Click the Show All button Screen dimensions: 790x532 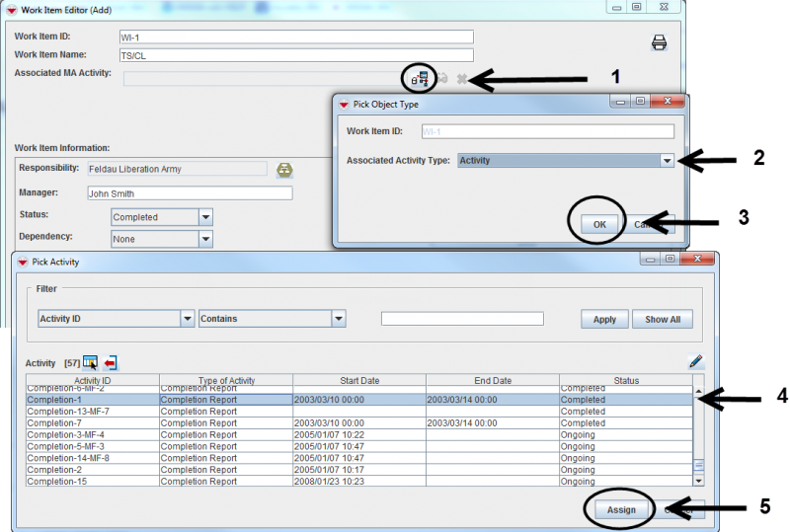click(669, 319)
